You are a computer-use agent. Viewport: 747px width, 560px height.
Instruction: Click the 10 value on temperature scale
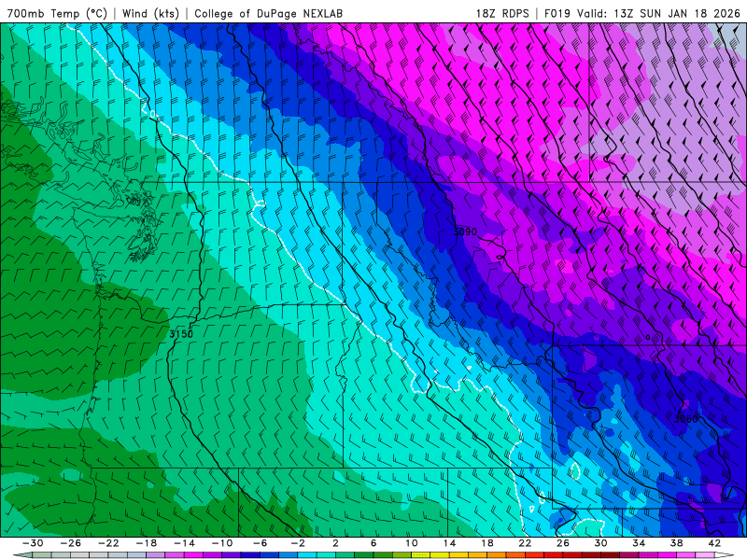[x=411, y=543]
